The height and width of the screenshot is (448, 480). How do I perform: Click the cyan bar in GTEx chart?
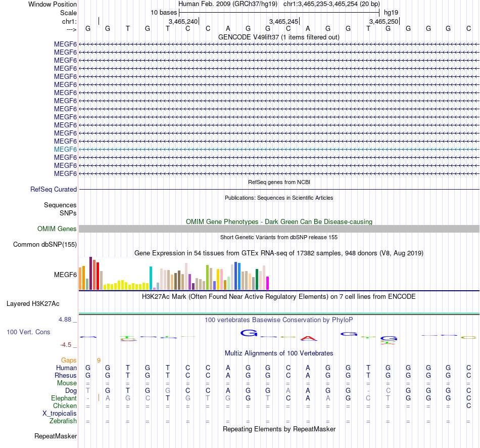(x=151, y=278)
